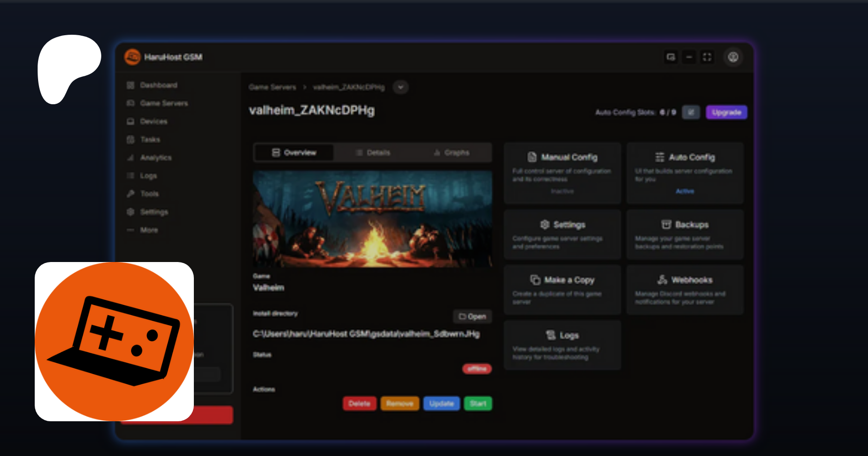Select the Auto Config card
The image size is (868, 456).
(x=685, y=173)
